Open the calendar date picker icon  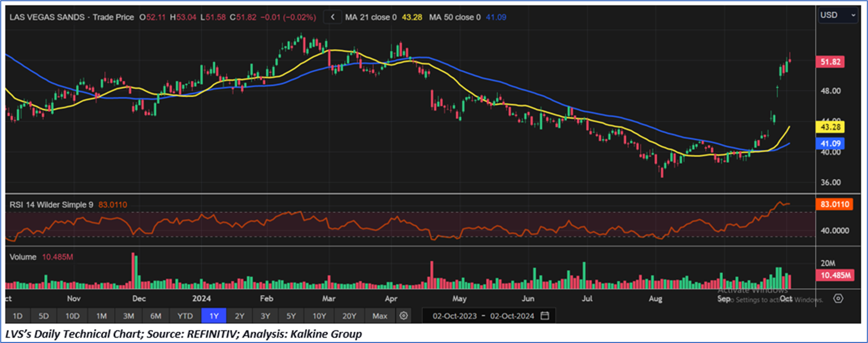pyautogui.click(x=545, y=315)
